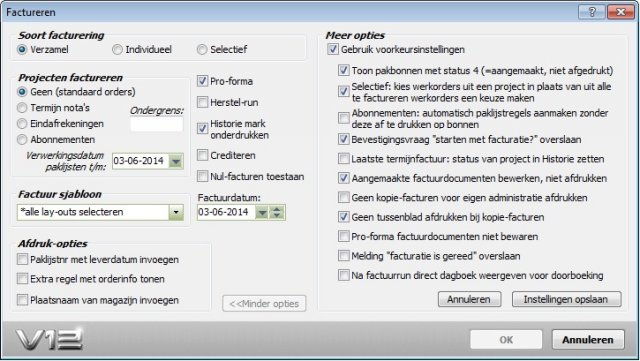Check Paklijstnr met leverdatum invoegen
Image resolution: width=640 pixels, height=361 pixels.
pos(22,259)
